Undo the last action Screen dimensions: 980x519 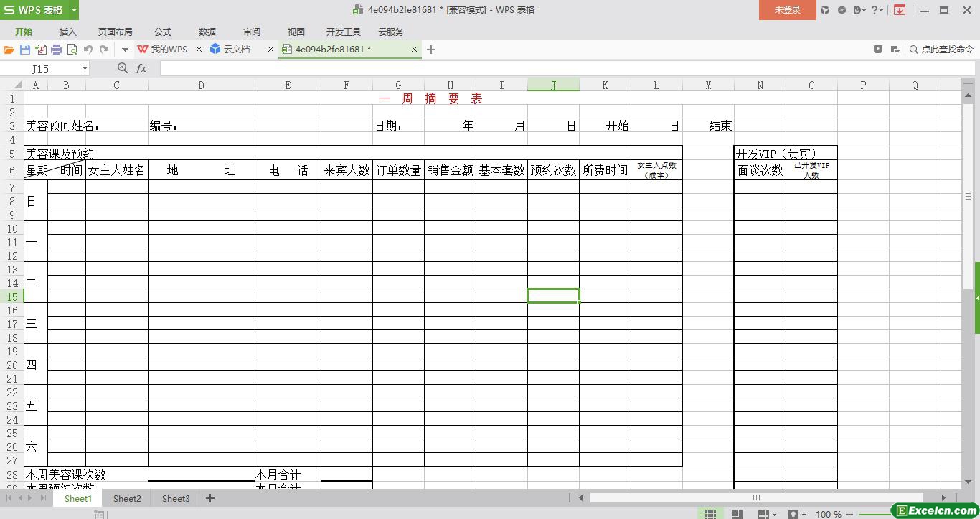coord(88,50)
